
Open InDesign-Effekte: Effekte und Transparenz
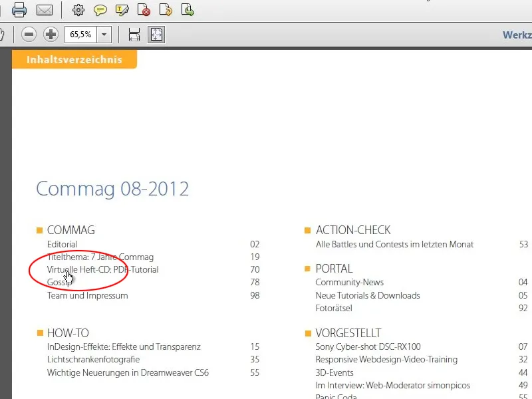point(124,346)
